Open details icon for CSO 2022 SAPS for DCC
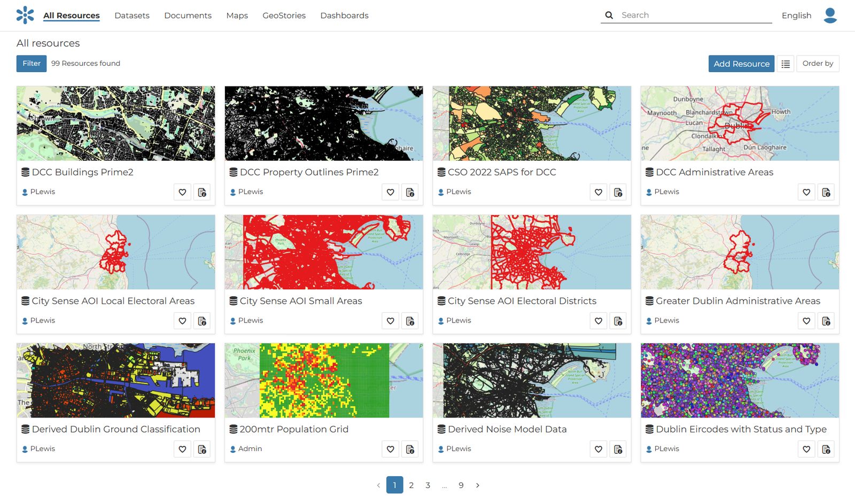 (x=618, y=192)
